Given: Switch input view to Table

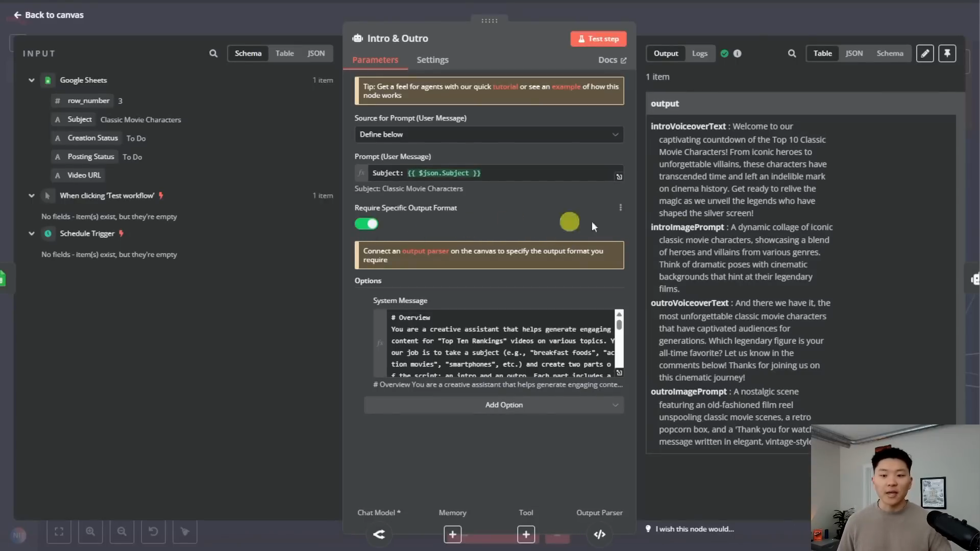Looking at the screenshot, I should tap(285, 53).
